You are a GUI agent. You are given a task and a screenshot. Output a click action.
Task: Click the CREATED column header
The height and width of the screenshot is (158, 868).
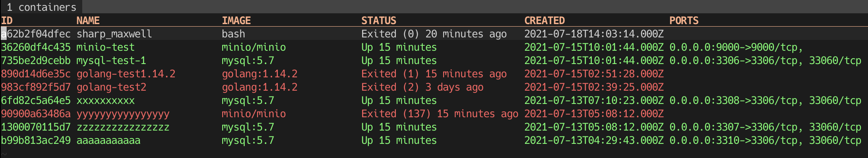[544, 20]
